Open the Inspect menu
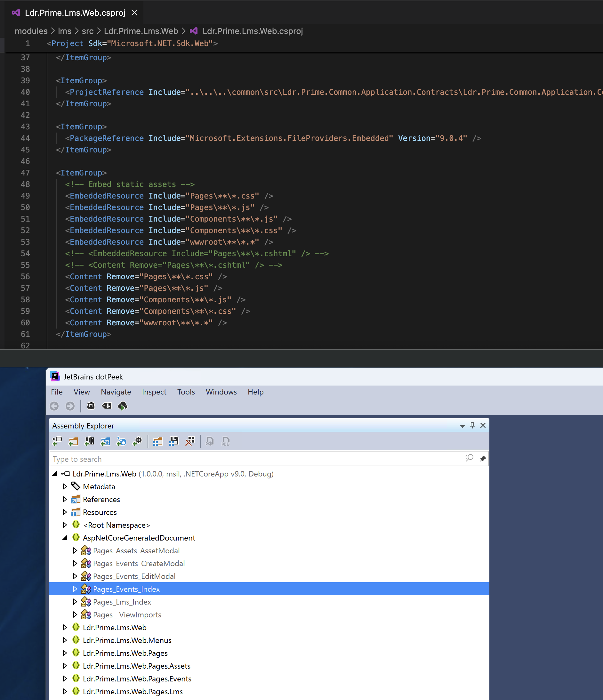Screen dimensions: 603x700 tap(154, 392)
